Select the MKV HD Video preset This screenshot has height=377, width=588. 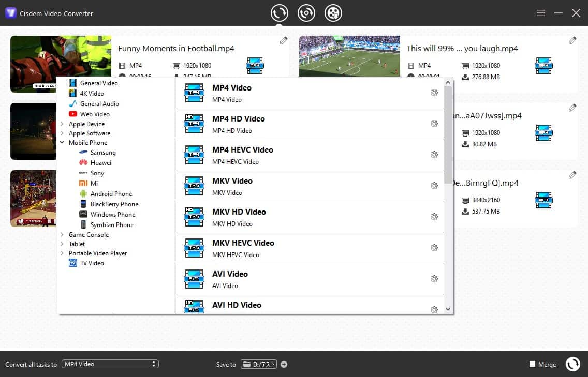[x=239, y=212]
